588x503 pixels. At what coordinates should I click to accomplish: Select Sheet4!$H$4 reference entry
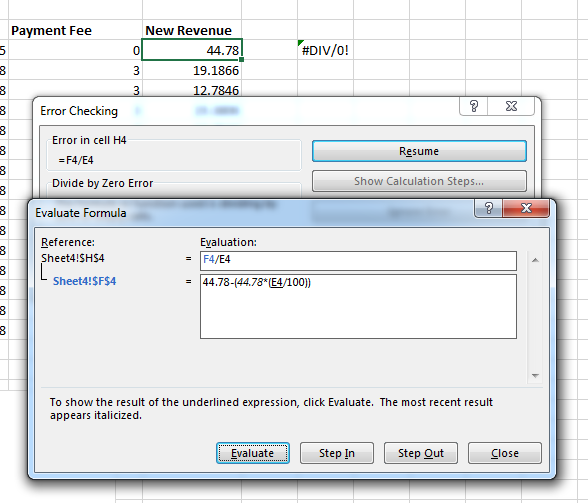73,258
